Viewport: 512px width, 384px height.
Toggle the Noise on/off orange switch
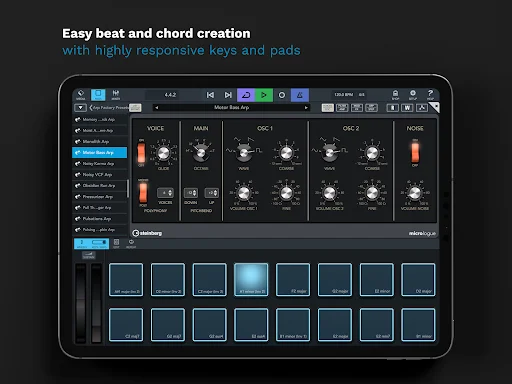point(415,152)
